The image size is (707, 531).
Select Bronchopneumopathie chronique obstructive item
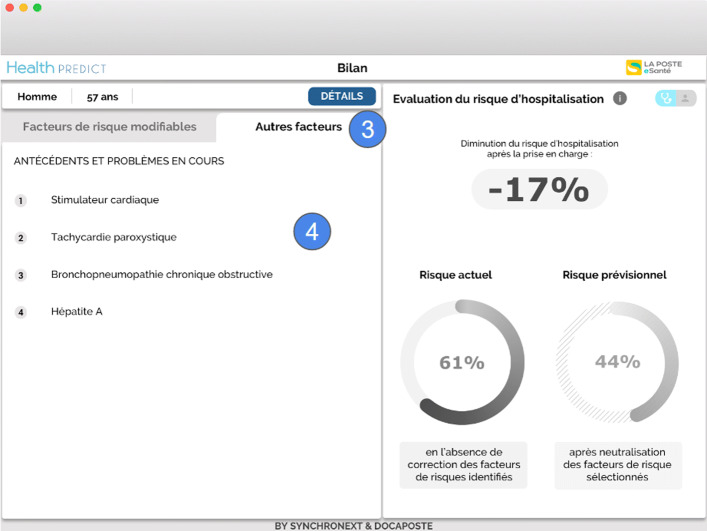coord(161,274)
